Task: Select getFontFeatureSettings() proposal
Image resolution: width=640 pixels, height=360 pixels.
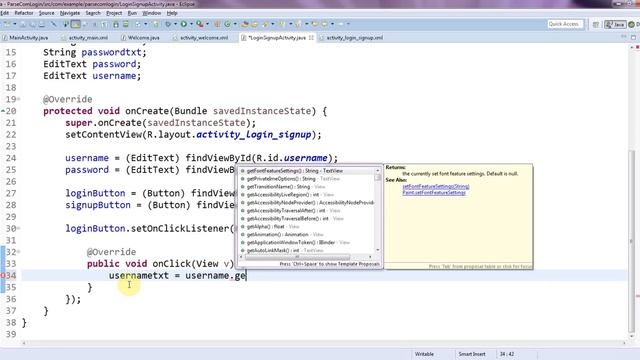Action: pyautogui.click(x=307, y=171)
